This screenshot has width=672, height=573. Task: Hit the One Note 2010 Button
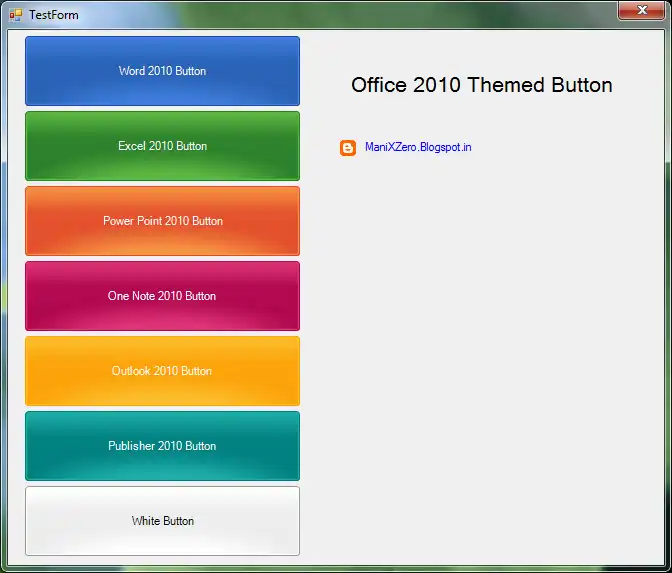point(162,296)
